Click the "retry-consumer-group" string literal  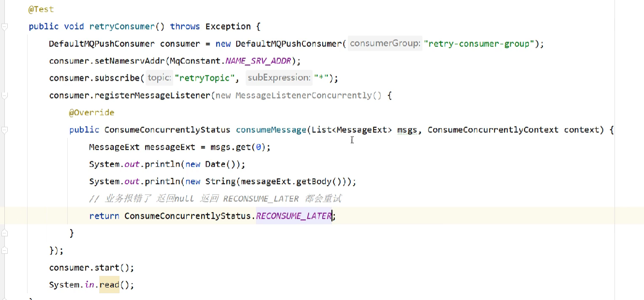tap(479, 44)
